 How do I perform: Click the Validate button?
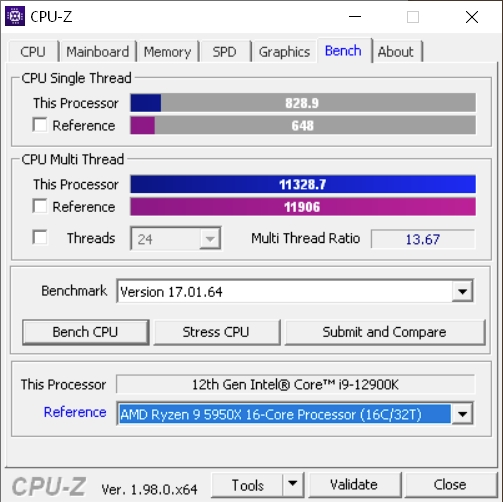[x=354, y=484]
